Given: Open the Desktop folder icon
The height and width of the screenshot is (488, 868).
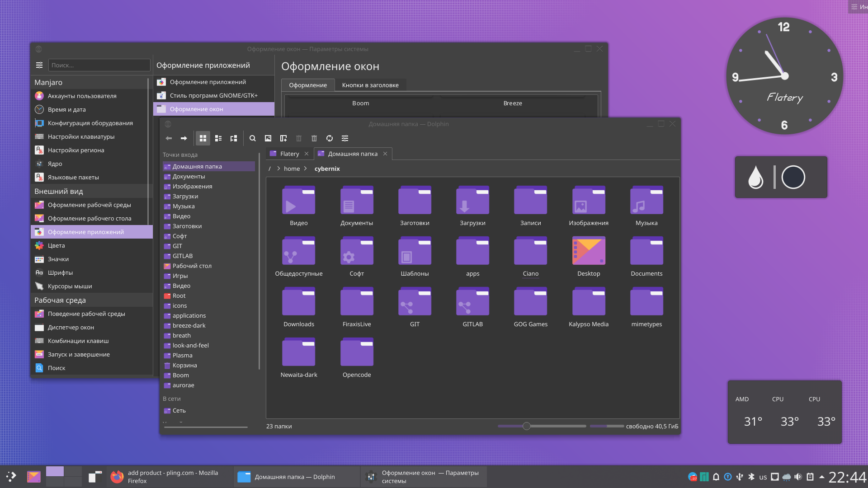Looking at the screenshot, I should (589, 251).
